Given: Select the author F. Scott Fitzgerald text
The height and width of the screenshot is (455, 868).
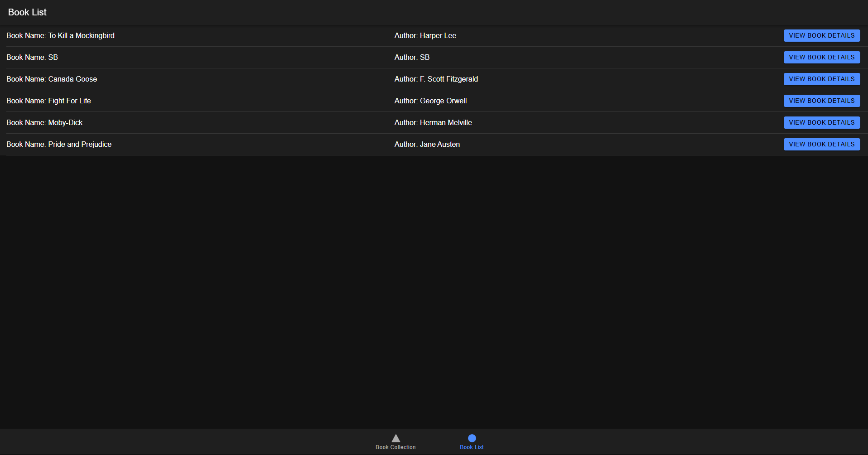Looking at the screenshot, I should click(436, 79).
